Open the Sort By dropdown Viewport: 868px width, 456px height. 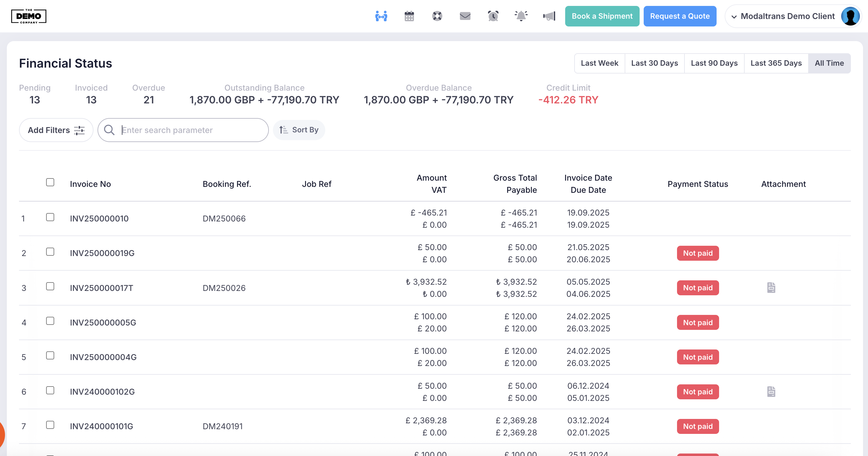point(299,130)
